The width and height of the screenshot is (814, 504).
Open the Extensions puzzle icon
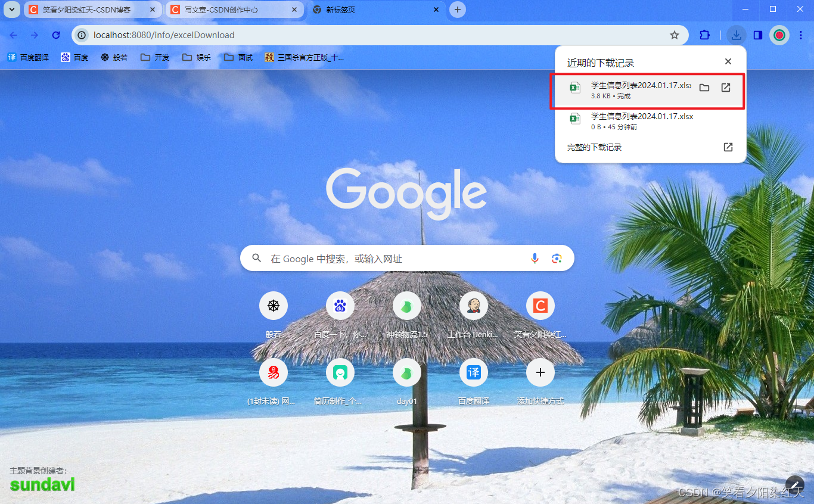(704, 35)
